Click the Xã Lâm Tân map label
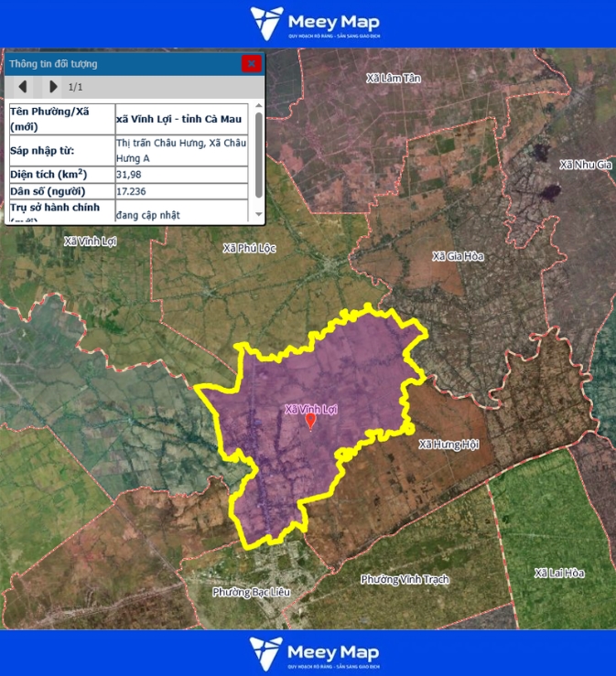The width and height of the screenshot is (616, 676). pos(393,79)
